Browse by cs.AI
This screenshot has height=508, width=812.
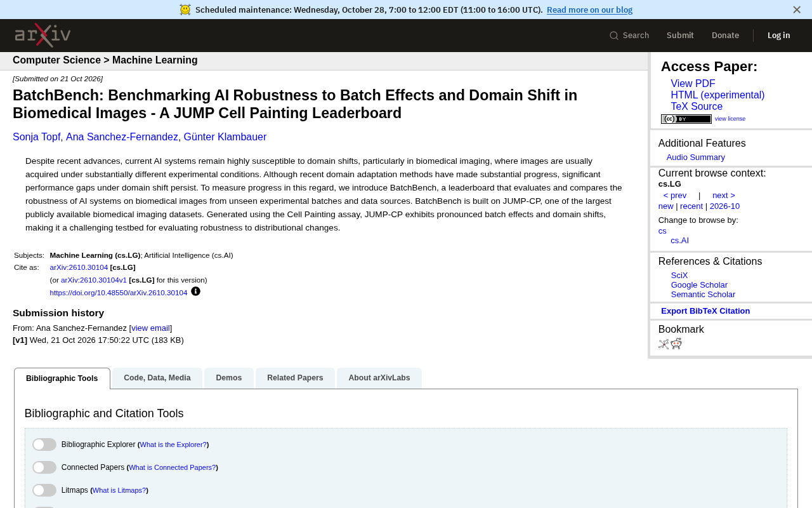(x=679, y=241)
